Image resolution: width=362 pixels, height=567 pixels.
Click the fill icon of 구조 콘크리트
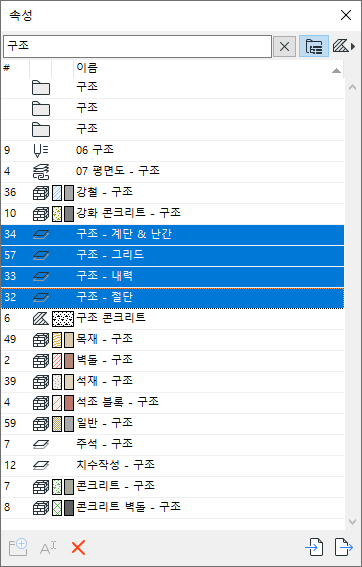(x=41, y=319)
